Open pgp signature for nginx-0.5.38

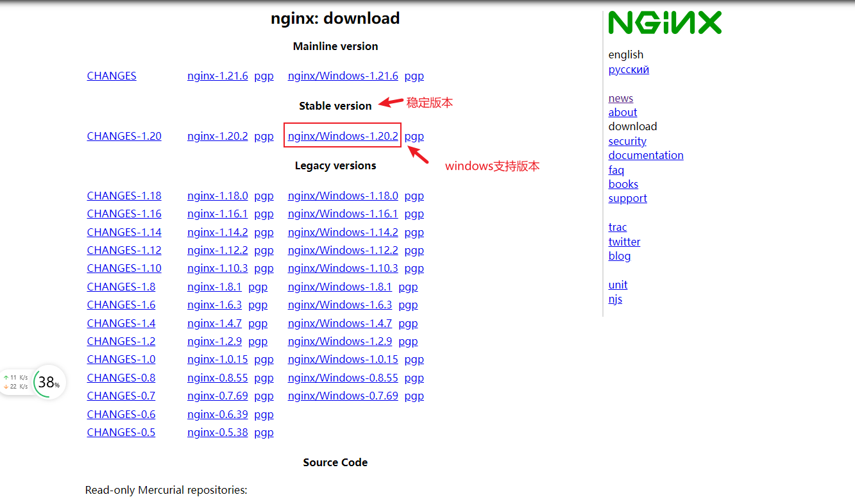tap(264, 433)
